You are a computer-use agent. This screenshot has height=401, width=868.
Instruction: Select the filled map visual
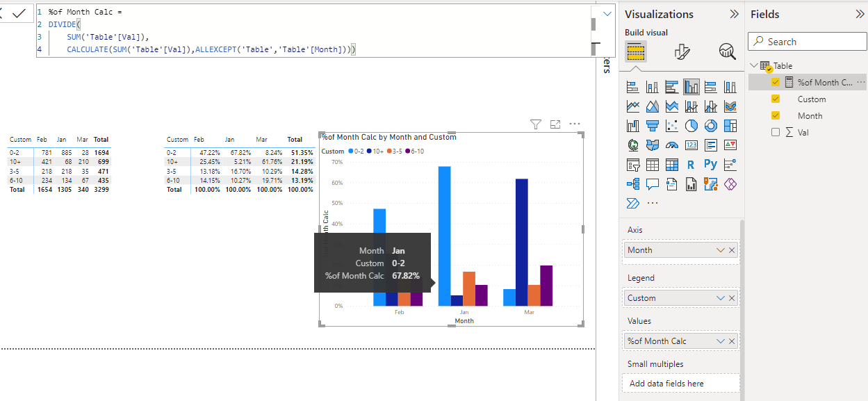(653, 145)
